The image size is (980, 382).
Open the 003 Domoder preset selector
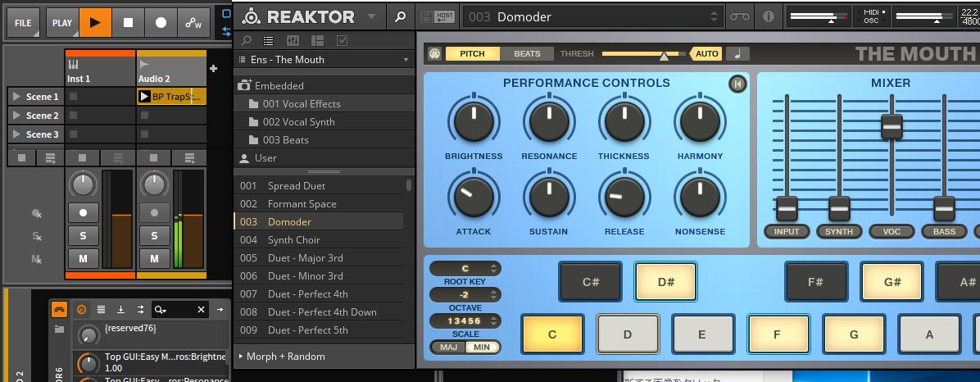(594, 17)
